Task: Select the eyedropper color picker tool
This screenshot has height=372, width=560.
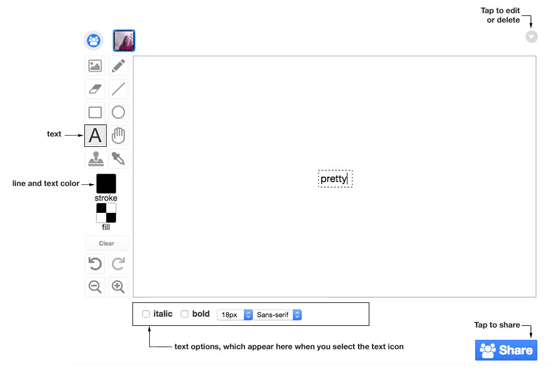Action: point(118,159)
